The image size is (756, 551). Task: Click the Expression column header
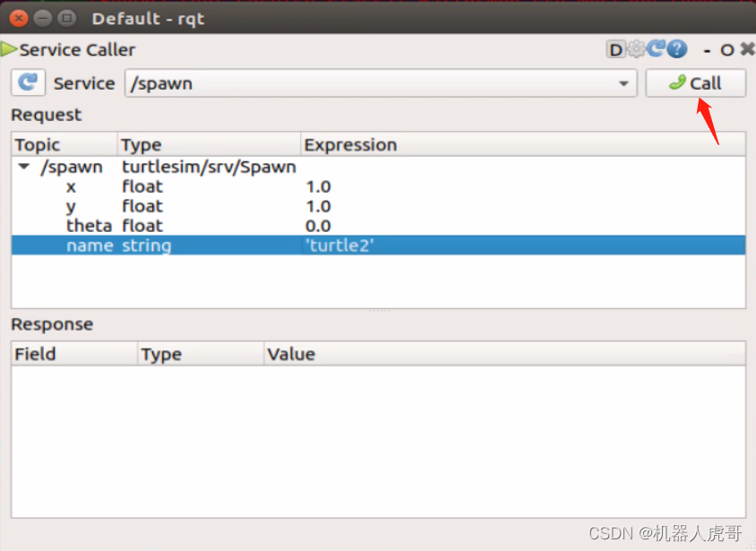point(350,144)
